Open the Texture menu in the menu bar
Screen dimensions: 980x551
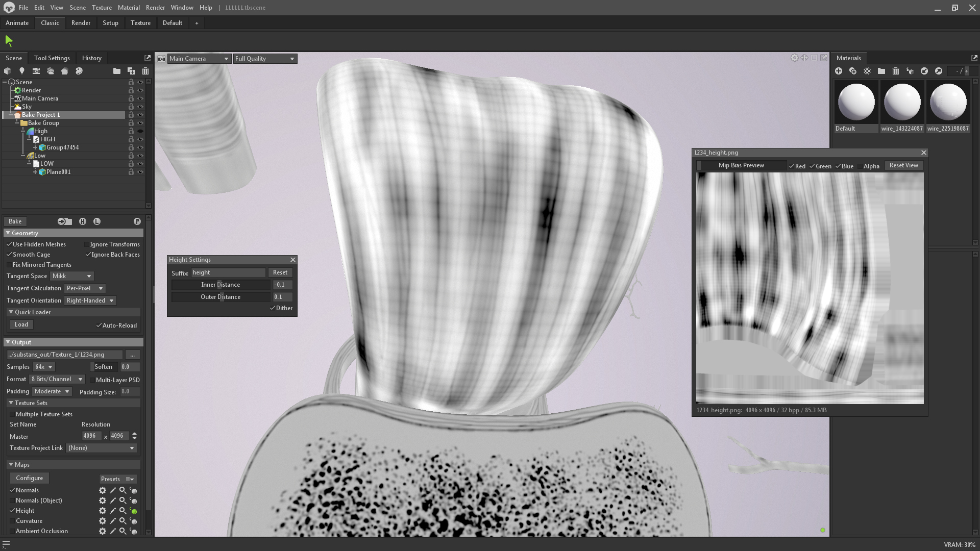tap(102, 8)
